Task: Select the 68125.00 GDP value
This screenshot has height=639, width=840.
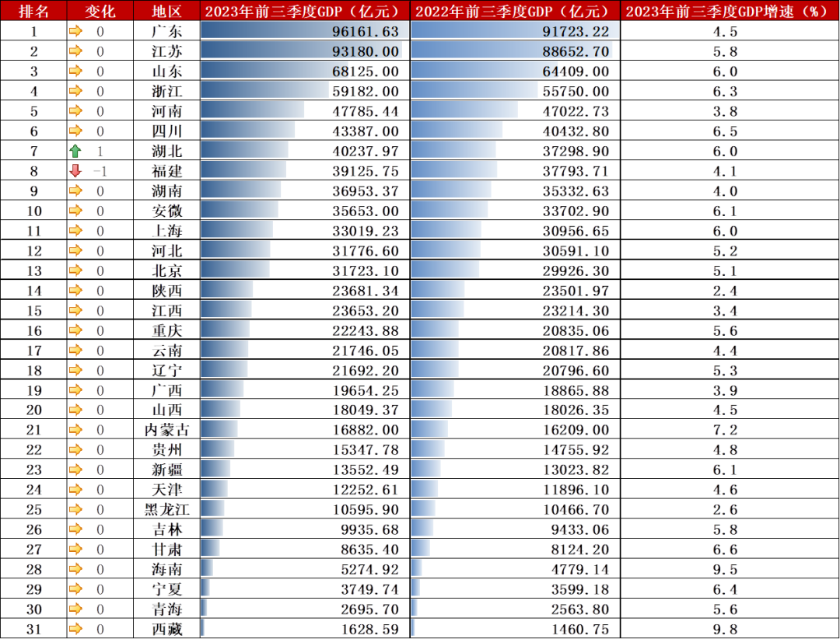Action: tap(366, 72)
